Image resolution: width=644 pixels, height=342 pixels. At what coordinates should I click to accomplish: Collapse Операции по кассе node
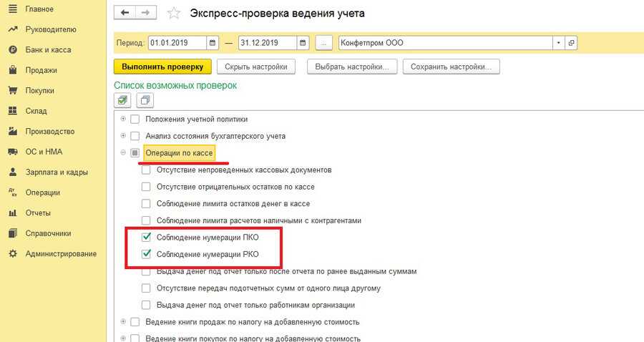[123, 152]
